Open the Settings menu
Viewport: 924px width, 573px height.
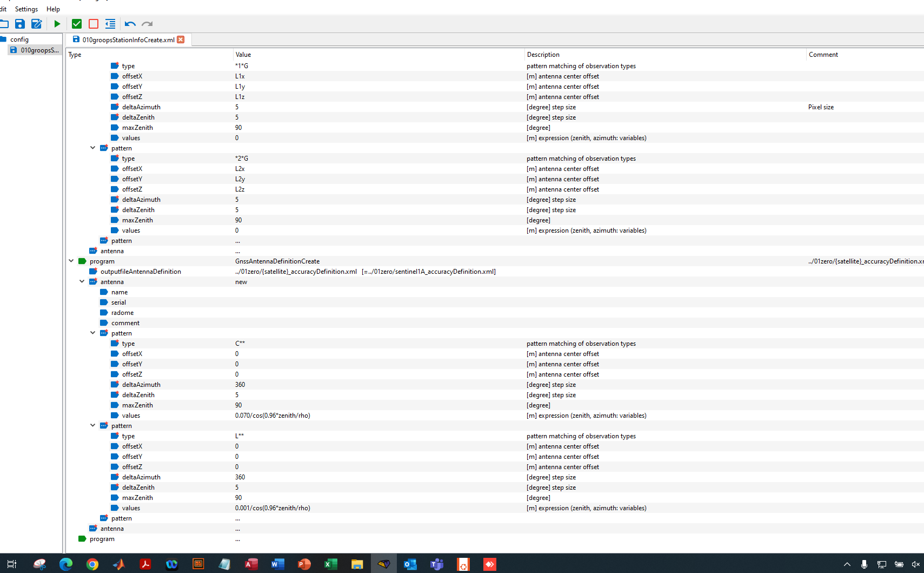26,9
